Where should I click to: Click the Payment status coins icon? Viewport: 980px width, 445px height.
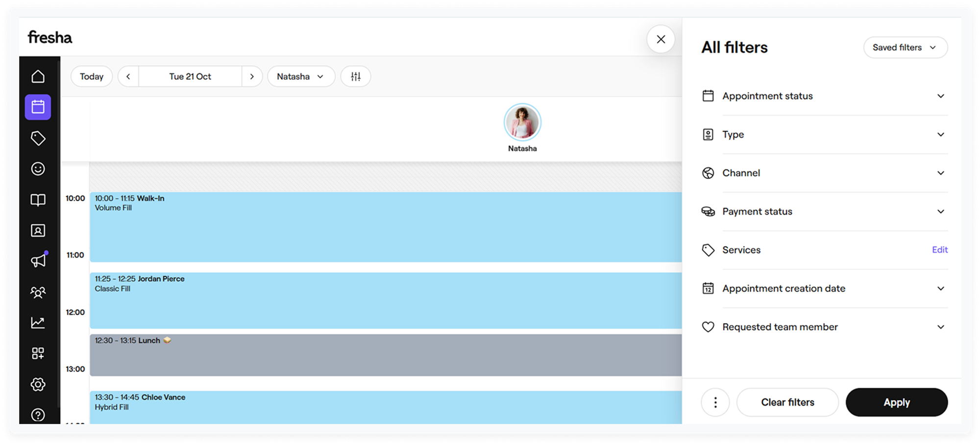pos(708,211)
